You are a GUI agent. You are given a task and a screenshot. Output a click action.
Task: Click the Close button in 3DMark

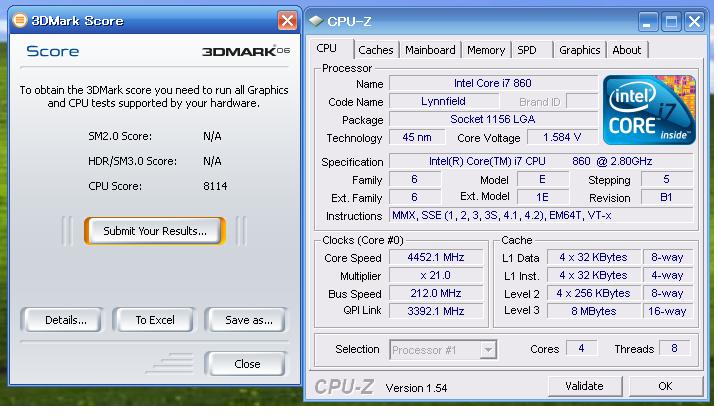247,364
